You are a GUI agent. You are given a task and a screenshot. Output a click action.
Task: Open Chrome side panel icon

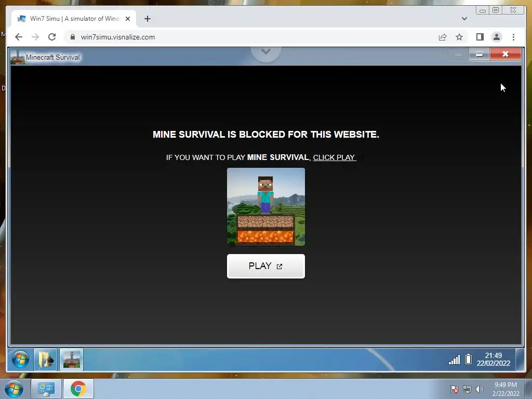[480, 37]
